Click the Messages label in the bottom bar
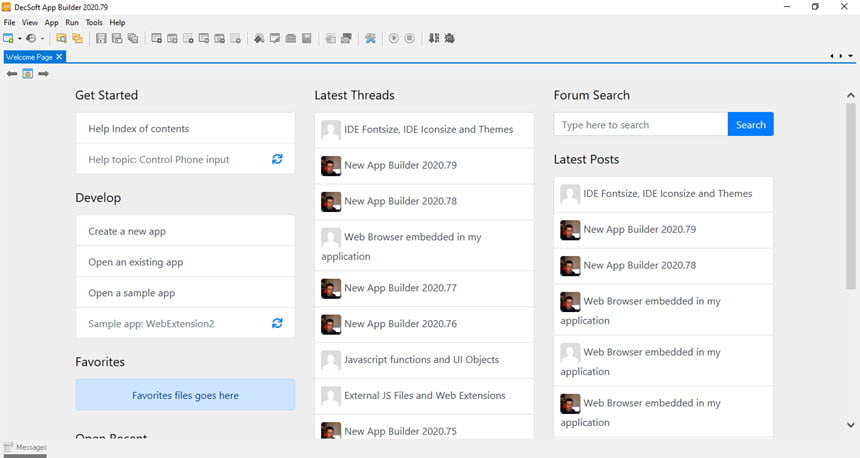The image size is (860, 458). point(31,448)
